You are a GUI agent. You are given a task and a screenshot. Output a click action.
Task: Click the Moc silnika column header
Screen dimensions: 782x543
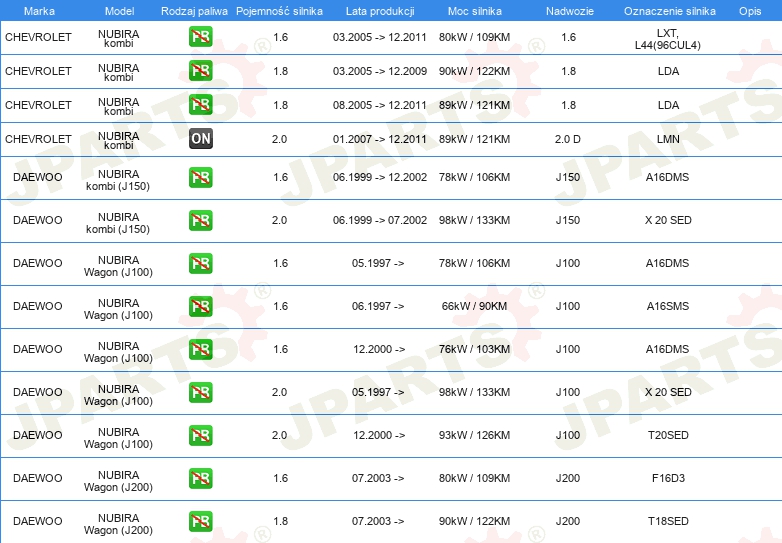(x=475, y=11)
